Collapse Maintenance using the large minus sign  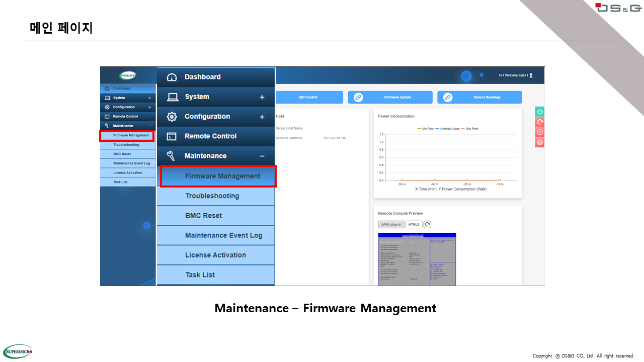coord(262,156)
